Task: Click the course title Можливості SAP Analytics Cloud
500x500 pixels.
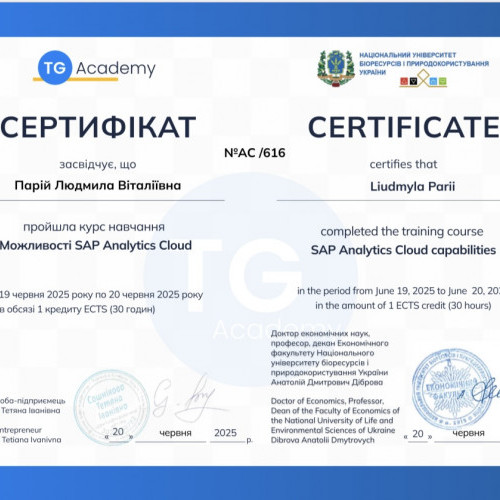Action: click(96, 245)
